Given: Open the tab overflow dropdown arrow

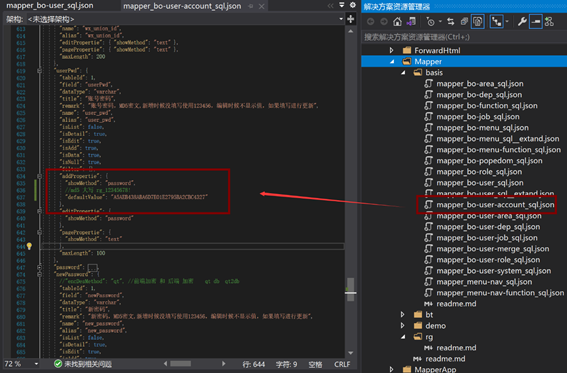Looking at the screenshot, I should (342, 5).
